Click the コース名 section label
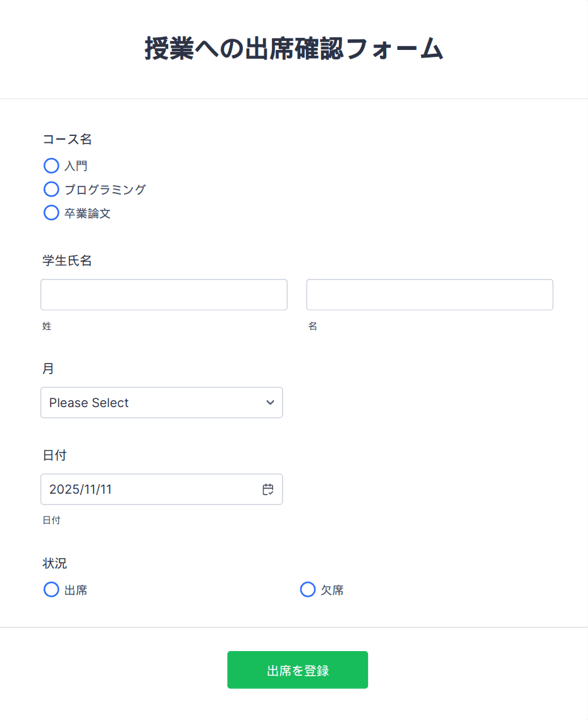Viewport: 588px width, 720px height. (67, 139)
